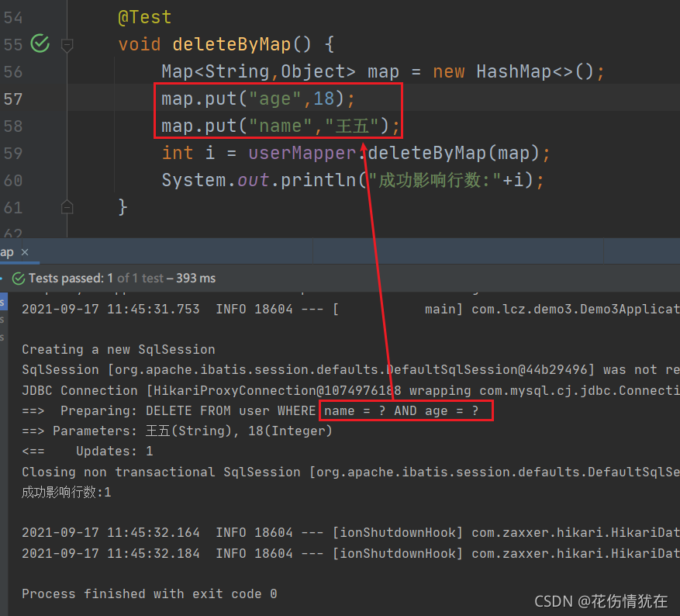Click the "name" string literal
This screenshot has width=680, height=616.
[x=280, y=126]
